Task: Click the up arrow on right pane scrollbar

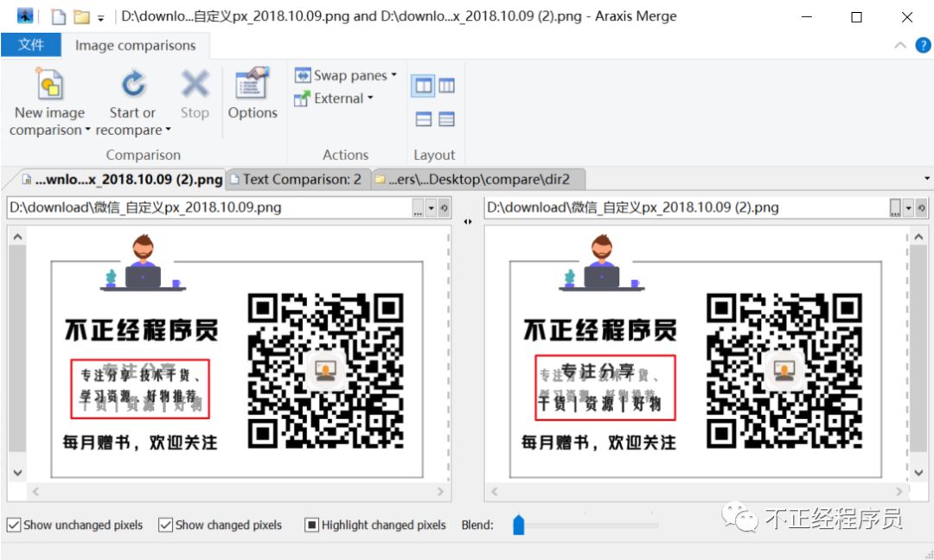Action: (x=918, y=237)
